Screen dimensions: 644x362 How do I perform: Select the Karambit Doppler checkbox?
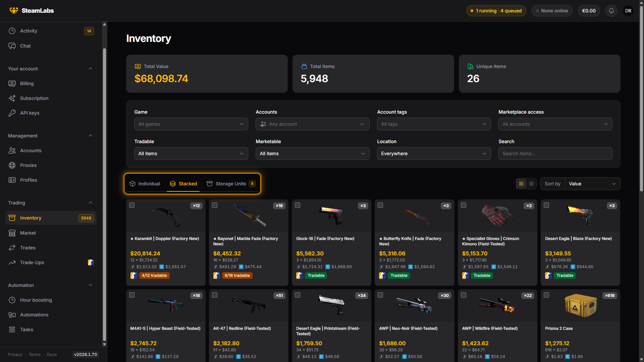click(x=132, y=205)
